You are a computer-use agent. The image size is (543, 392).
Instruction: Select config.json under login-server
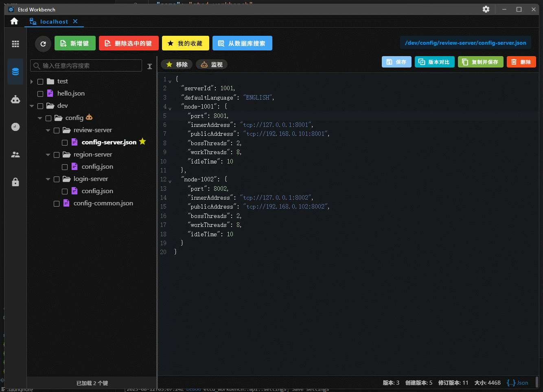(97, 191)
